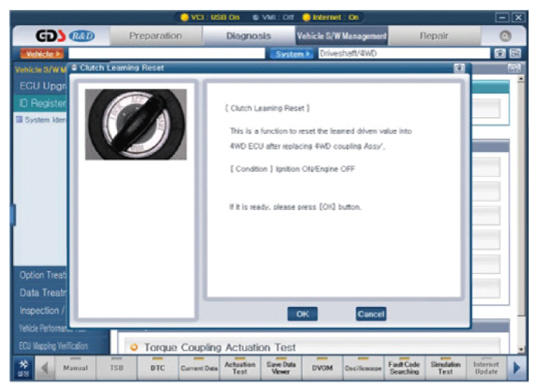Click the GDS R&D logo

point(65,36)
